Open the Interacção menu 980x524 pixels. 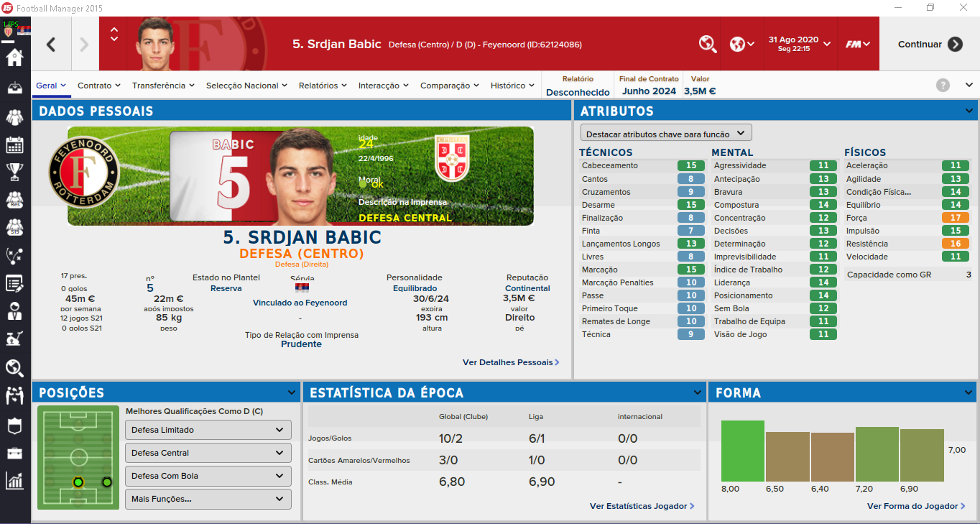coord(384,86)
